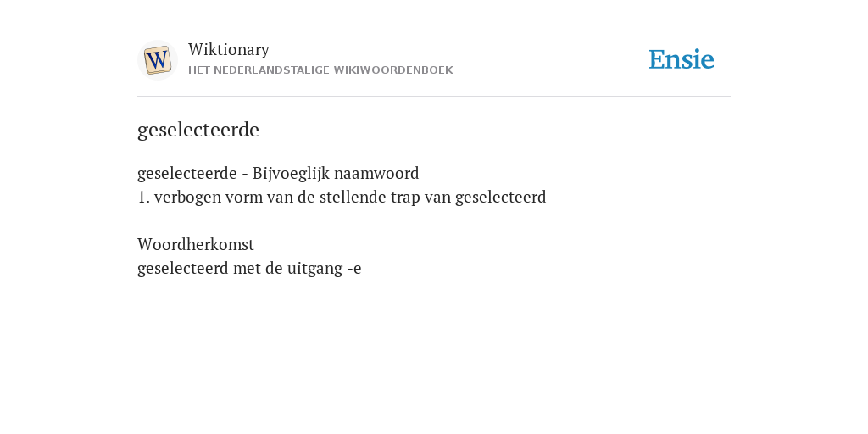Viewport: 868px width, 434px height.
Task: Select the 'Het Nederlandstalige Wikiwoordenboek' subtitle
Action: [x=320, y=70]
